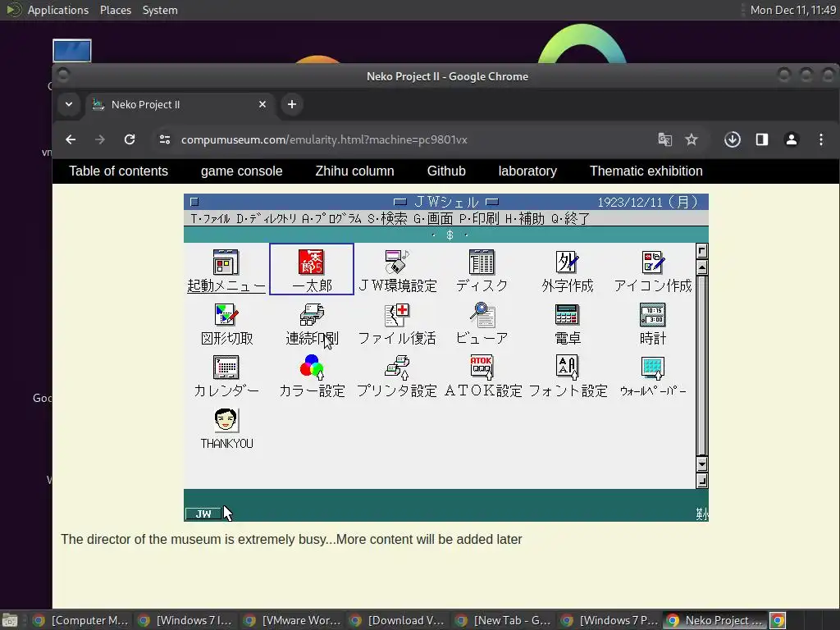This screenshot has width=840, height=630.
Task: Expand the tab search dropdown
Action: tap(69, 104)
